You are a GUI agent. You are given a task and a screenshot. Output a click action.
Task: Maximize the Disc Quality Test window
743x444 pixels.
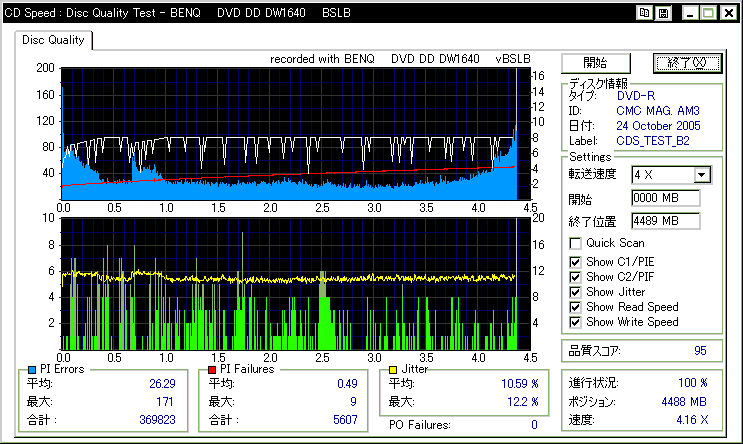click(x=708, y=14)
